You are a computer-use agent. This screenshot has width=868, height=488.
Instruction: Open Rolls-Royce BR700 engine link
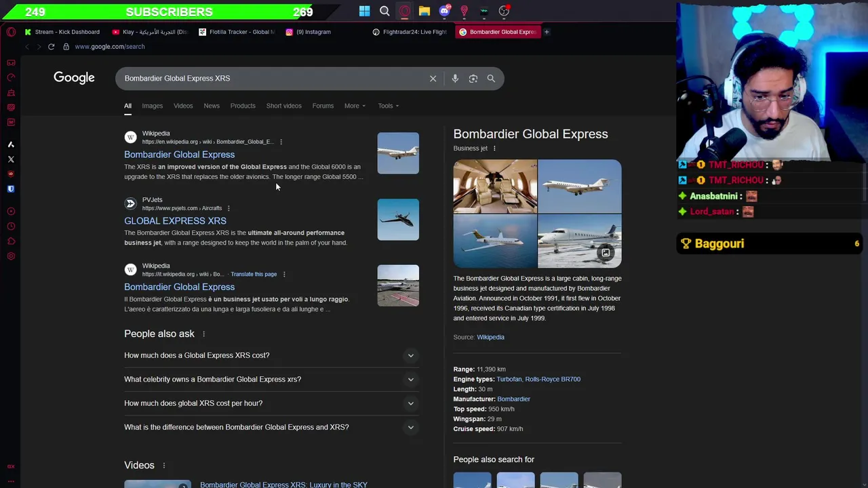pyautogui.click(x=553, y=380)
